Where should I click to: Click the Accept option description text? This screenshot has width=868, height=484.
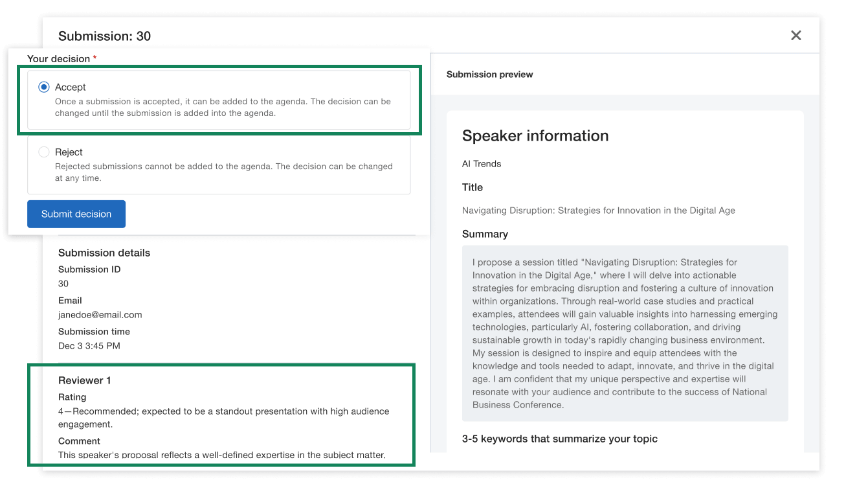pos(223,108)
